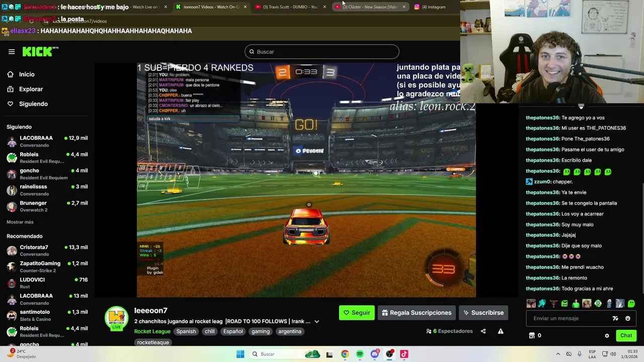Open LACOBRAAA channel in Siguiendo list
Viewport: 644px width, 362px height.
pos(47,141)
